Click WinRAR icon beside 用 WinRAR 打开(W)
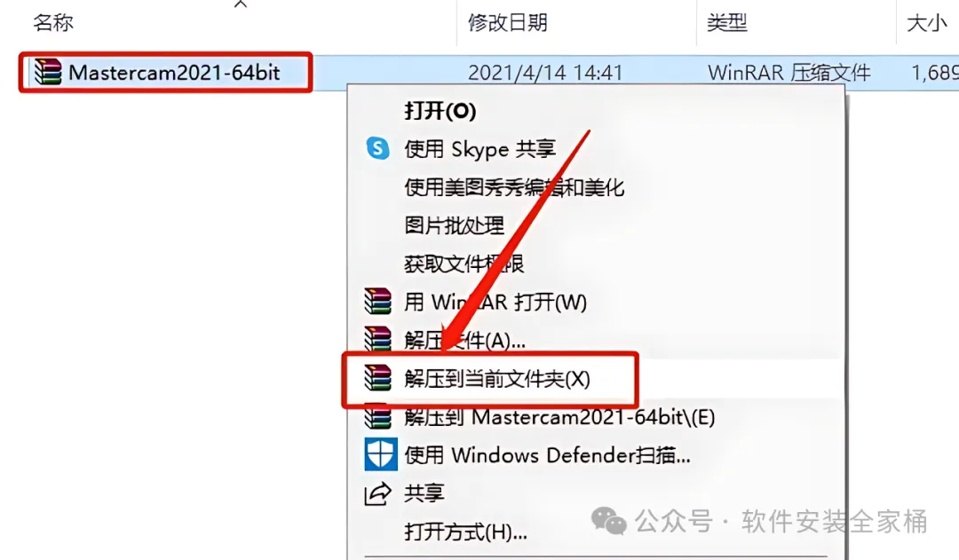The width and height of the screenshot is (959, 560). pos(377,302)
